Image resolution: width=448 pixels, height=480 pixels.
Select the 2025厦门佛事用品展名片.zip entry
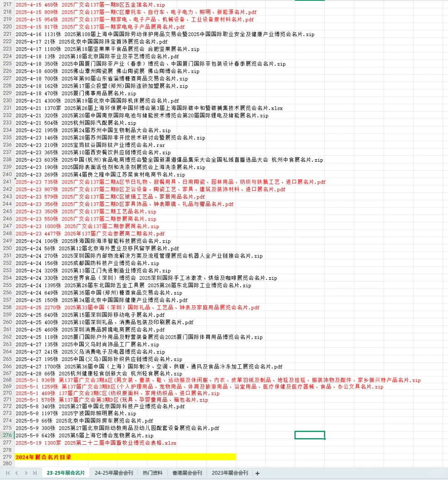pos(75,93)
